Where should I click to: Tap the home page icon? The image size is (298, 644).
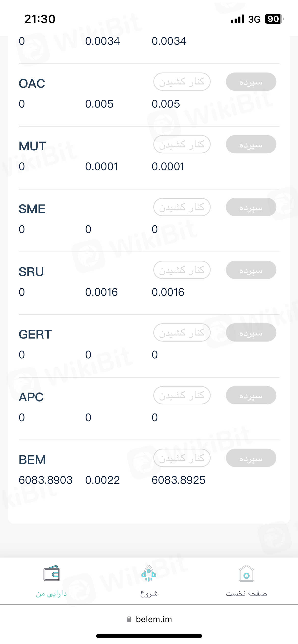point(246,573)
